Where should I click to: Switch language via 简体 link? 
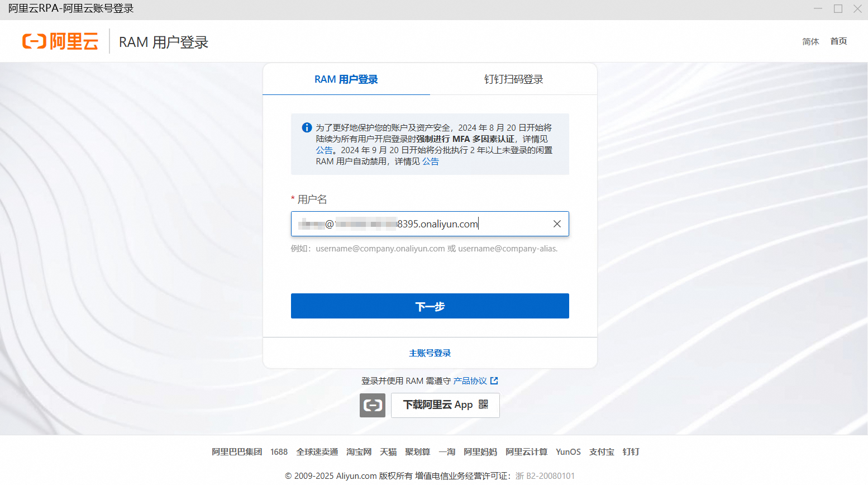point(810,41)
